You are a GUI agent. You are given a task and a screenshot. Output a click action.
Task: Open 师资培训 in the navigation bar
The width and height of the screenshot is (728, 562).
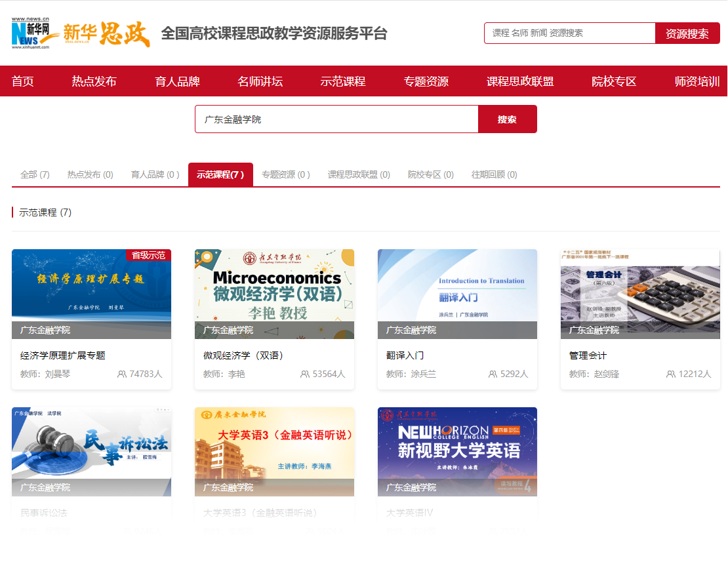(697, 81)
